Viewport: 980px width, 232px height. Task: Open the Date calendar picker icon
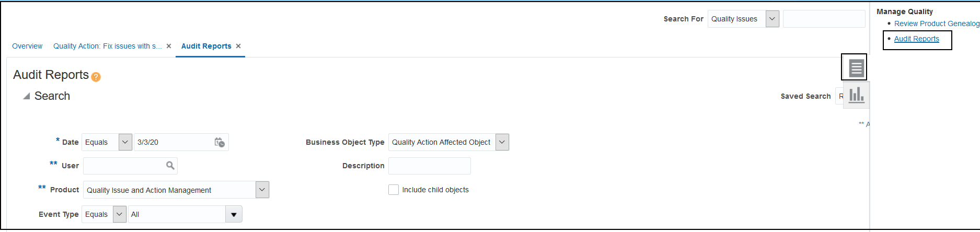[220, 142]
